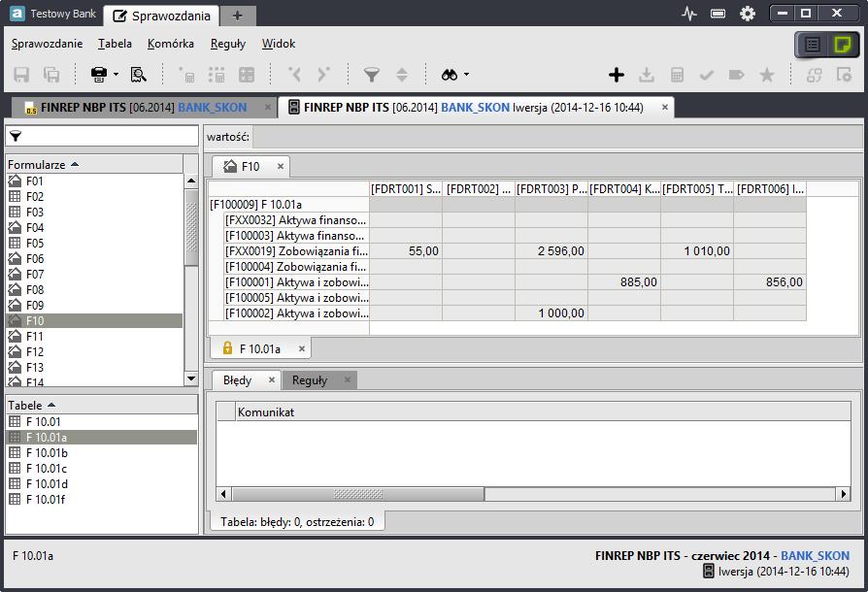Select table F 10.01b in Tabele
The width and height of the screenshot is (868, 592).
pyautogui.click(x=102, y=452)
